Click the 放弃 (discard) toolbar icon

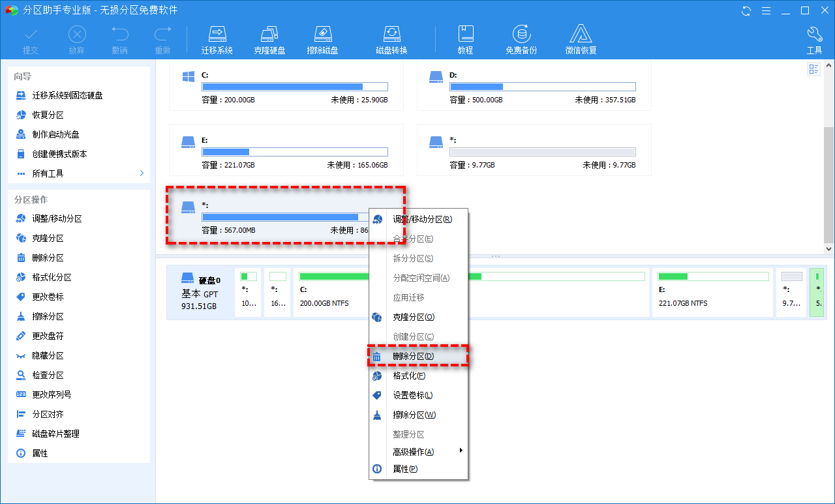point(77,39)
